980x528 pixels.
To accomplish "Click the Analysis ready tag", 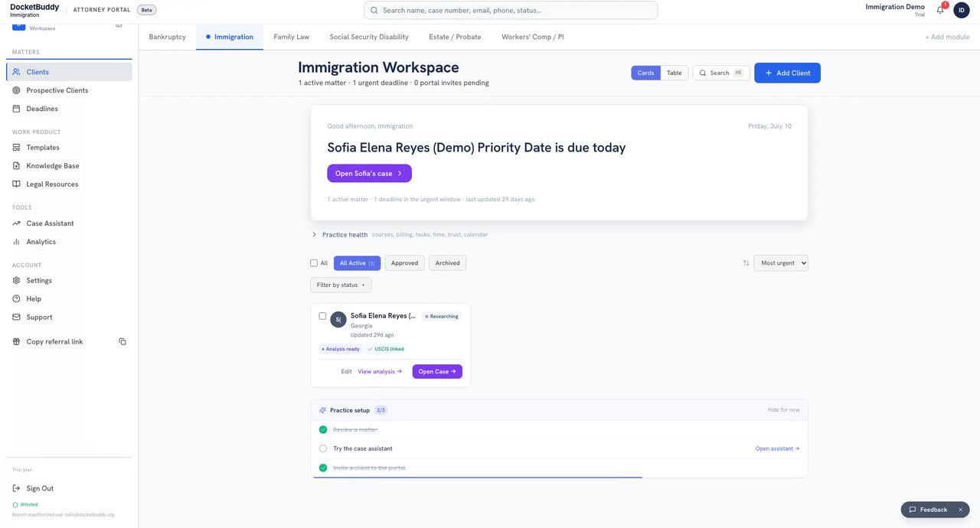I will pos(341,349).
